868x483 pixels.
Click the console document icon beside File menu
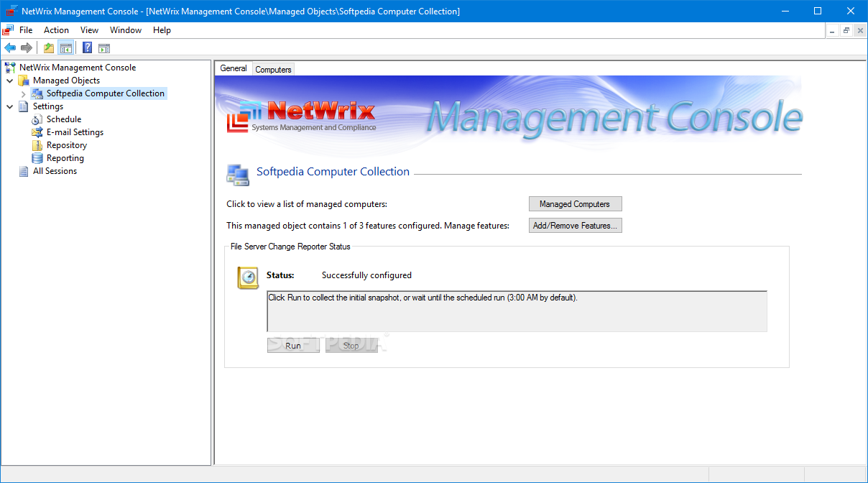[8, 30]
